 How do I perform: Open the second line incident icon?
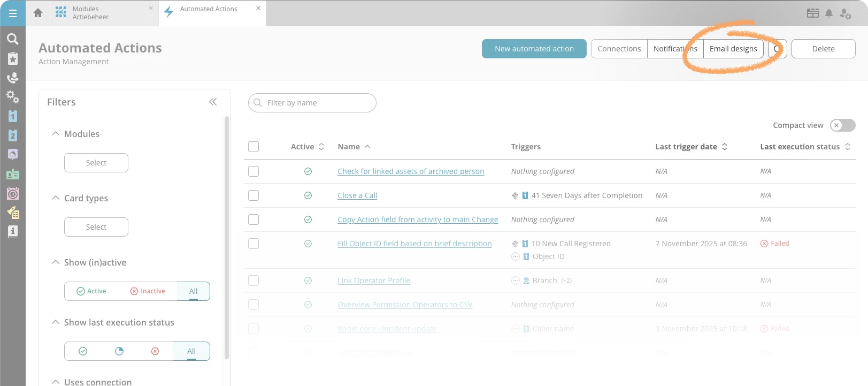pos(13,135)
